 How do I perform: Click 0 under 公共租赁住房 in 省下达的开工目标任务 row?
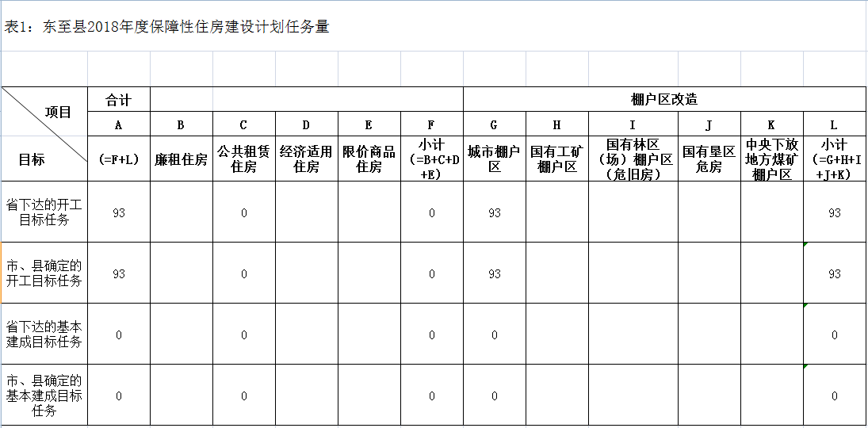(x=244, y=212)
